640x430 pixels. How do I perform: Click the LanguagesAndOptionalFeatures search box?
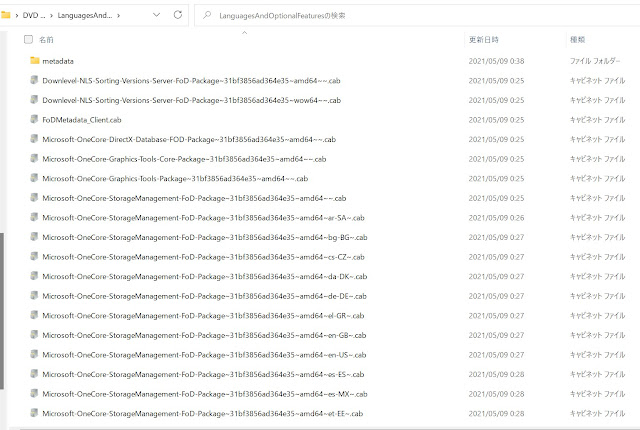tap(416, 16)
